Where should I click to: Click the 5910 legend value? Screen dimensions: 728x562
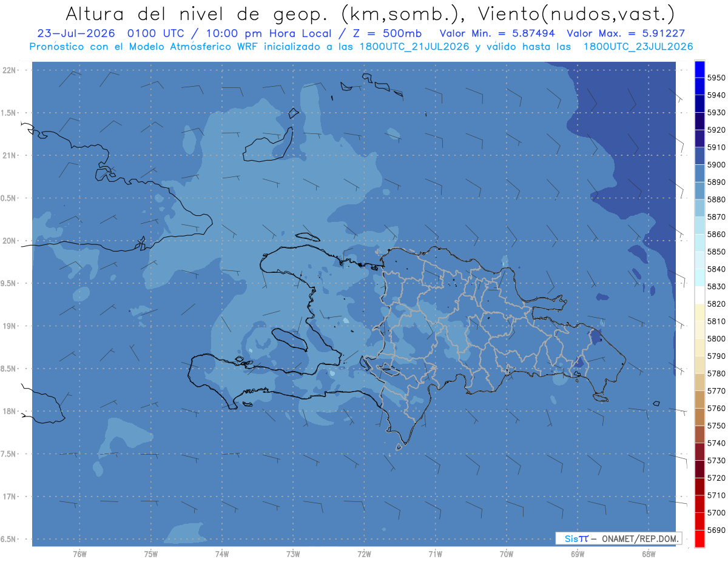[x=716, y=147]
